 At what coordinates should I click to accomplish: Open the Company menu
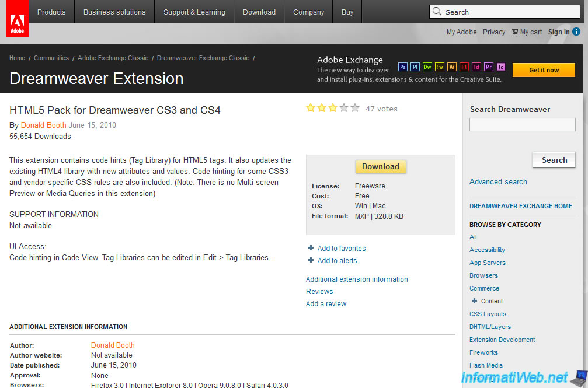pyautogui.click(x=309, y=12)
